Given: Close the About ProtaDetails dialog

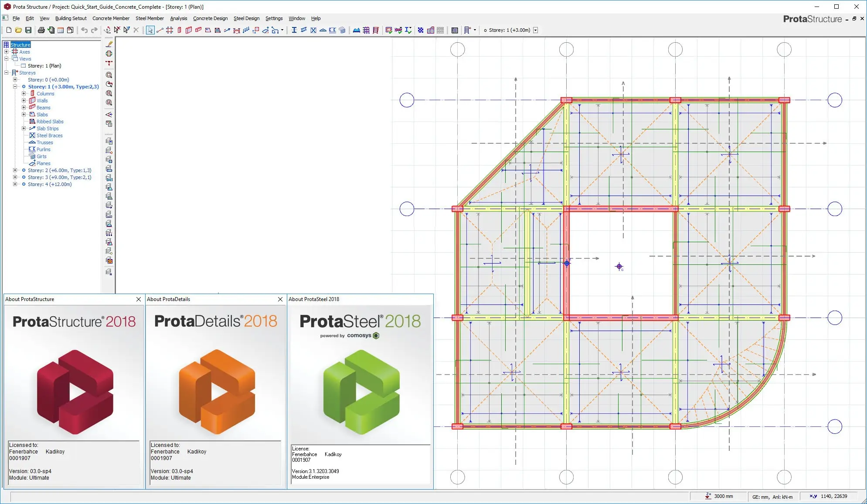Looking at the screenshot, I should [x=280, y=299].
